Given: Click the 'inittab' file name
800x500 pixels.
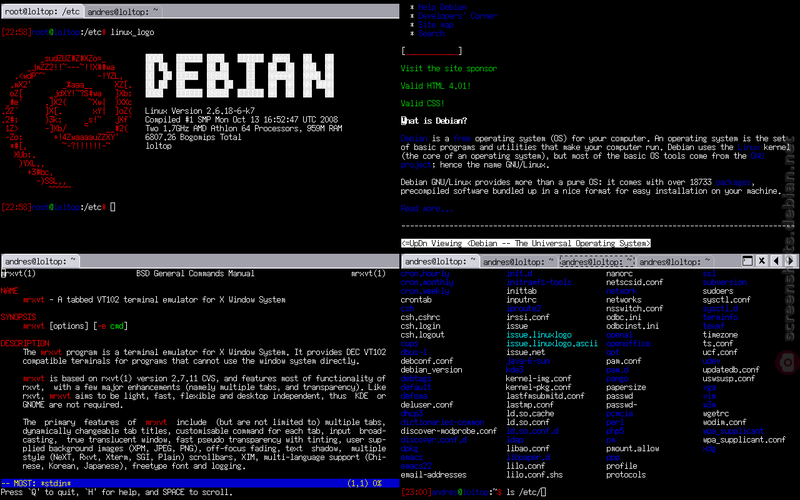Looking at the screenshot, I should pos(521,291).
